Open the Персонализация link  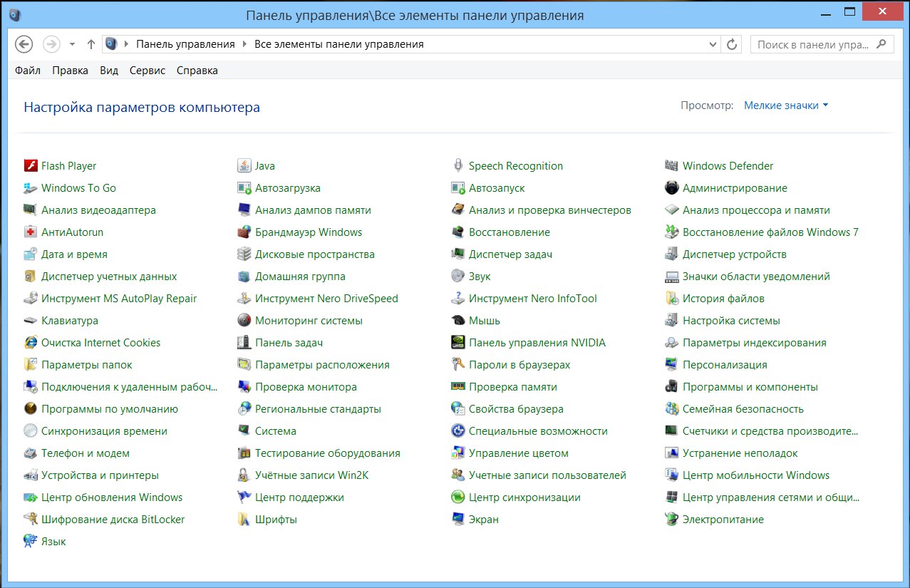click(x=725, y=365)
